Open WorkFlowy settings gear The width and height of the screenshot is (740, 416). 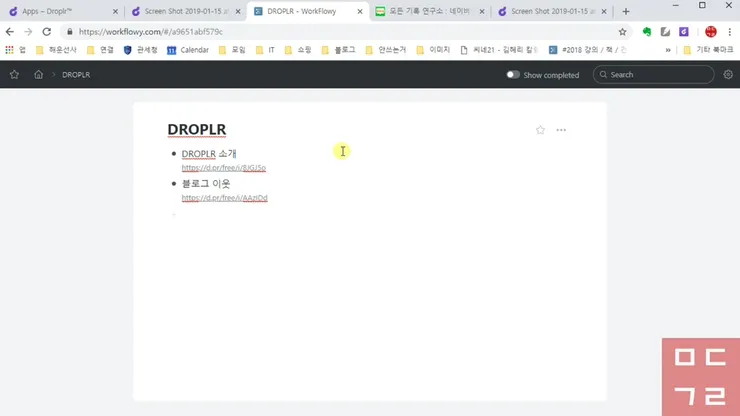coord(728,75)
